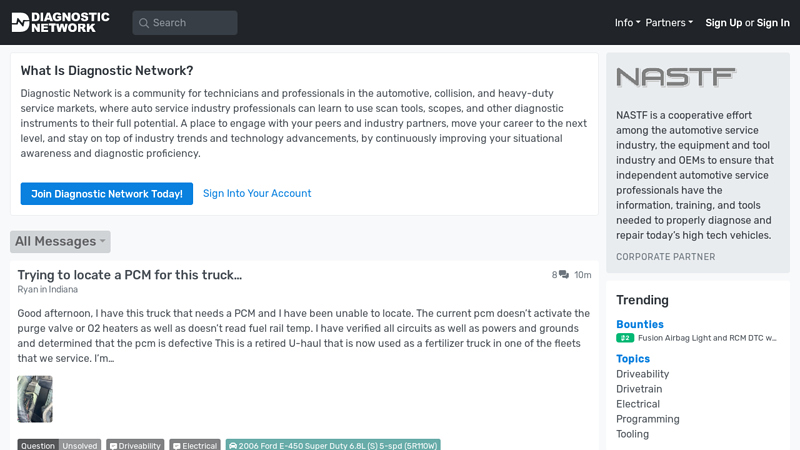Click the 2006 Ford E-450 vehicle tag

pos(333,445)
